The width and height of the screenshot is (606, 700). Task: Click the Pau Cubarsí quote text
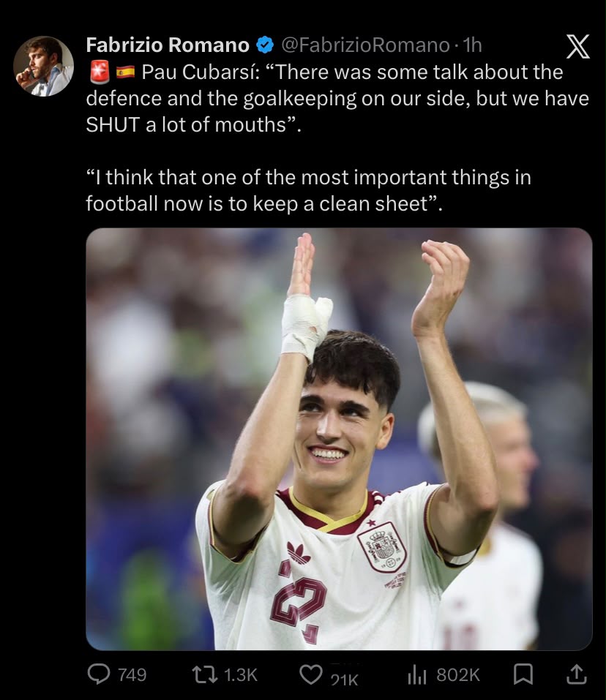(337, 98)
